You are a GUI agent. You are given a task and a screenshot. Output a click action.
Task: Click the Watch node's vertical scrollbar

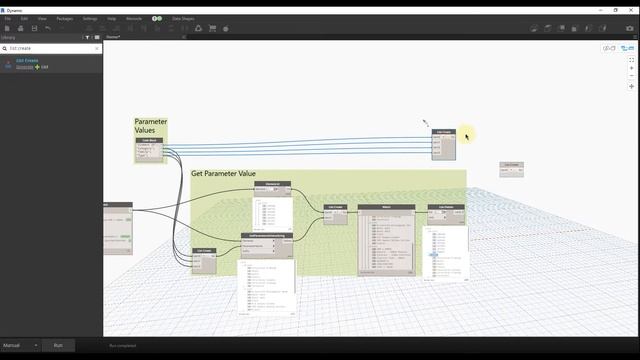click(x=412, y=256)
